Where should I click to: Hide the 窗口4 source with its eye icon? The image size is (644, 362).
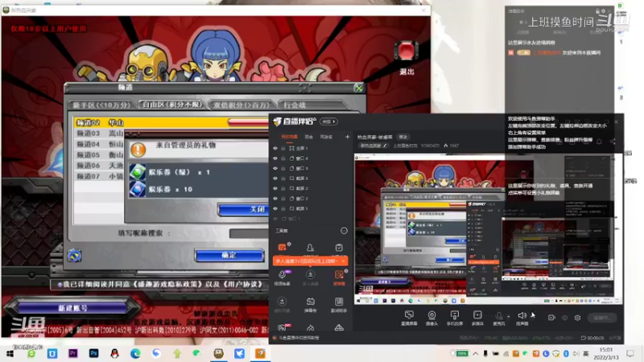[275, 158]
